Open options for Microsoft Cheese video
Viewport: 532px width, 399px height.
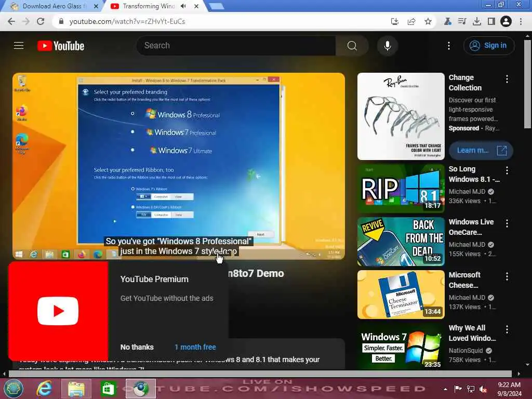click(x=507, y=276)
